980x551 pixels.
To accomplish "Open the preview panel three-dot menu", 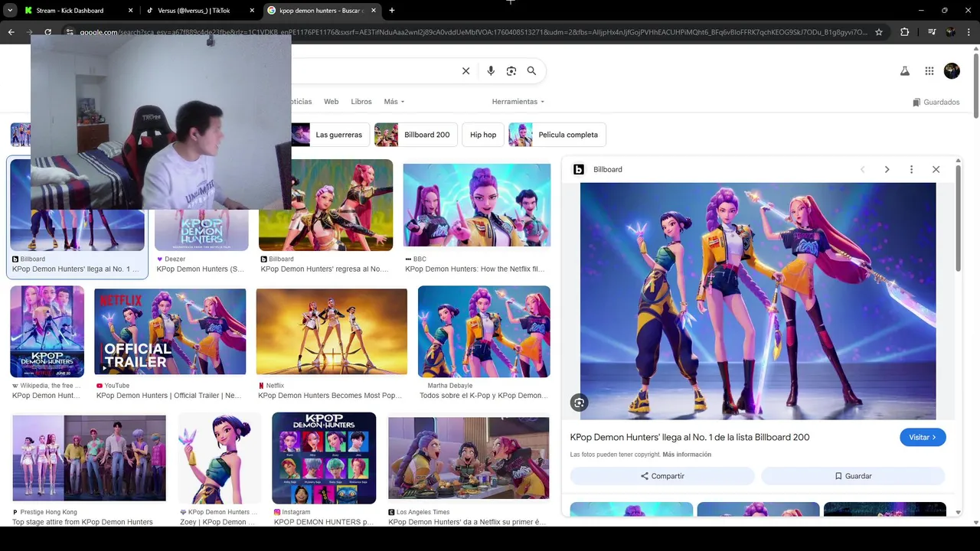I will (x=911, y=170).
